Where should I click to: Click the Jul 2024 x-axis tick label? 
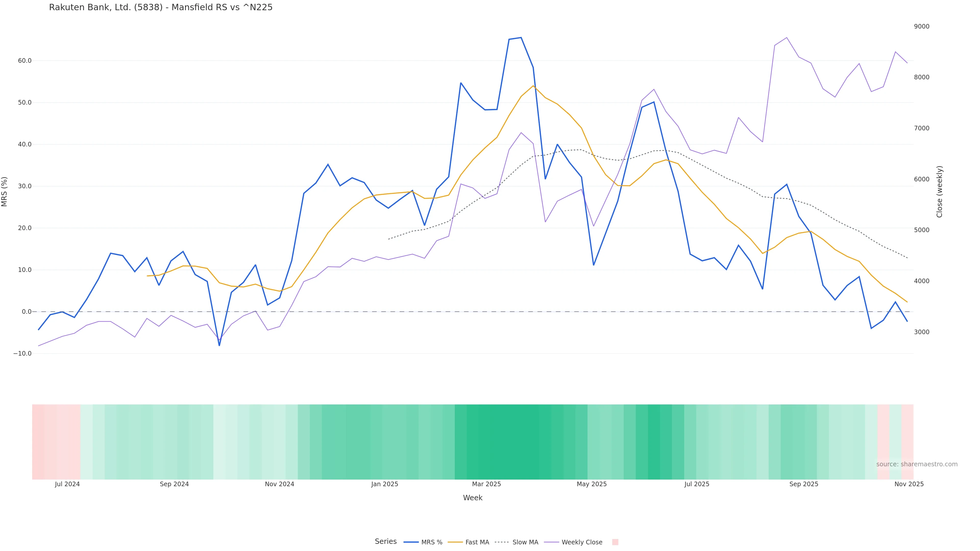[67, 484]
